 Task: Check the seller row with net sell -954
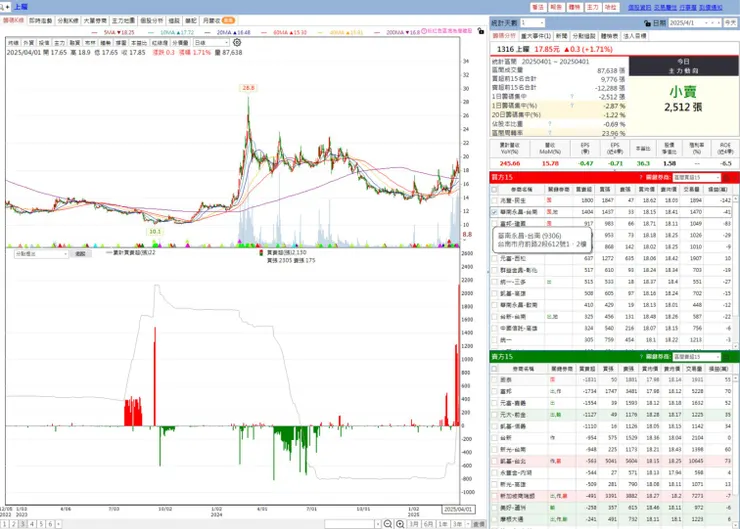494,438
